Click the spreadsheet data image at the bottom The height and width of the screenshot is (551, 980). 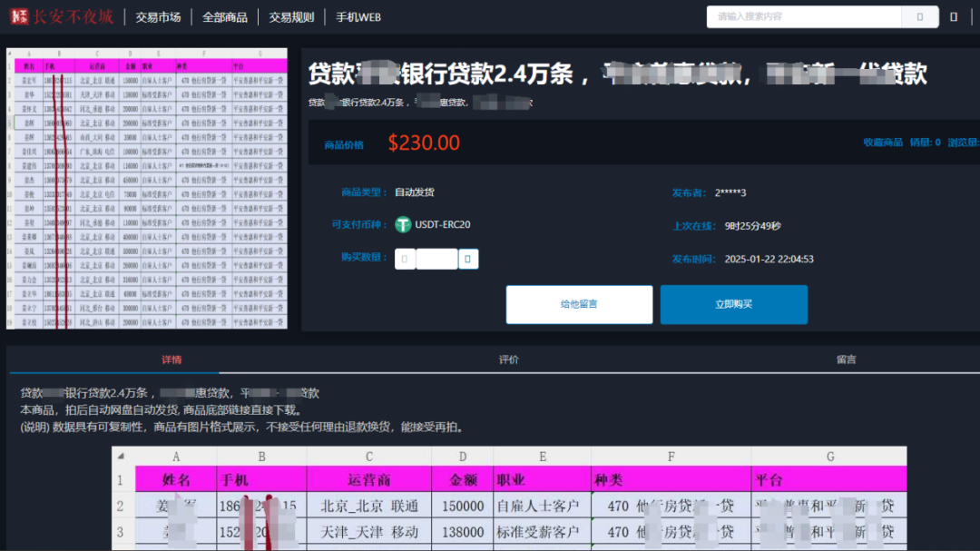[x=508, y=499]
